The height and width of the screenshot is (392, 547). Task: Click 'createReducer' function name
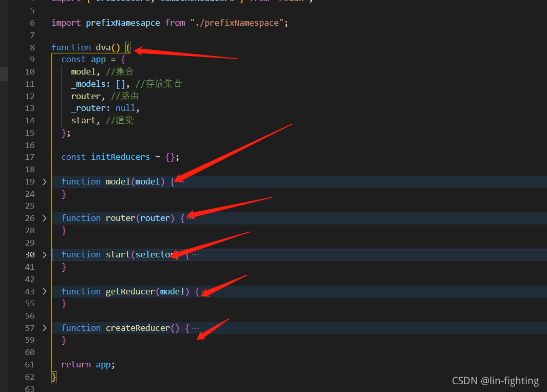point(138,328)
